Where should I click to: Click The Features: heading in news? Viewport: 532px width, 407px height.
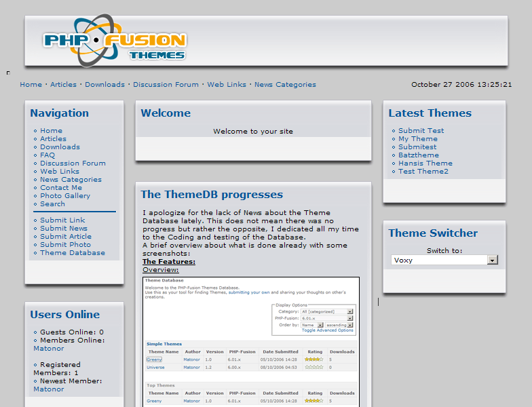[x=169, y=262]
